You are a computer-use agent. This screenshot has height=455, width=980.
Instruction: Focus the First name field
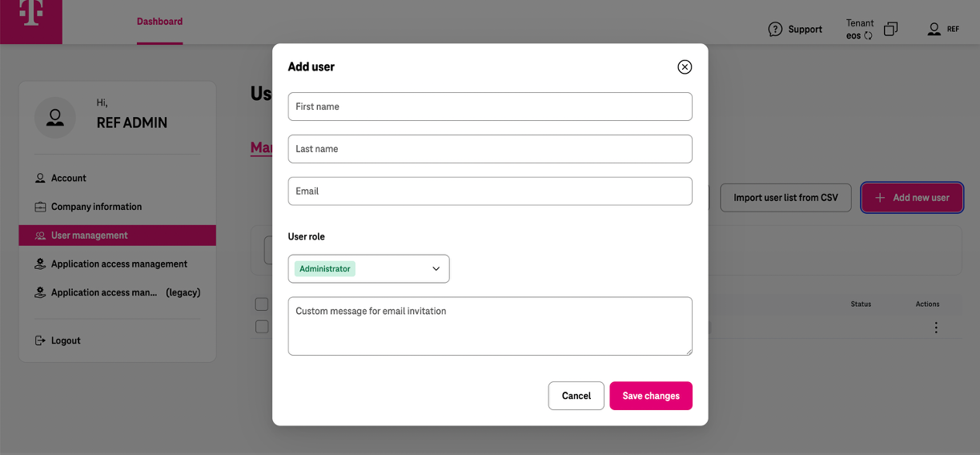[x=490, y=107]
